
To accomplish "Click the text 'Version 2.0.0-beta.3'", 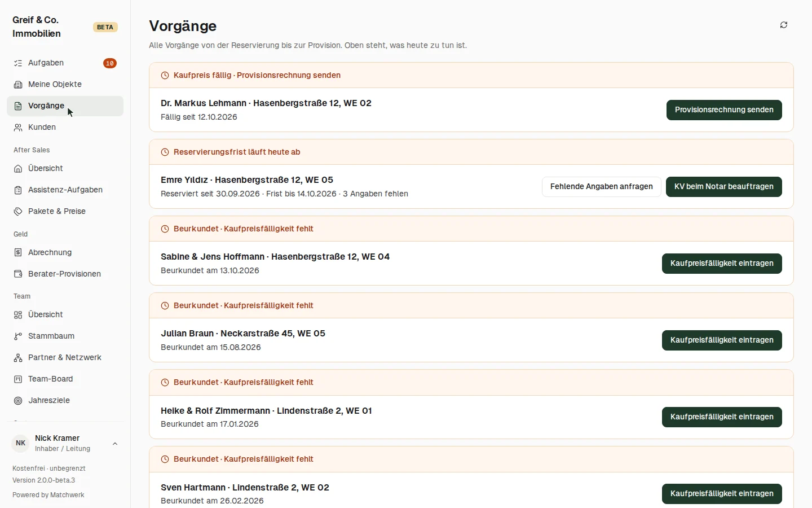I will click(x=44, y=480).
